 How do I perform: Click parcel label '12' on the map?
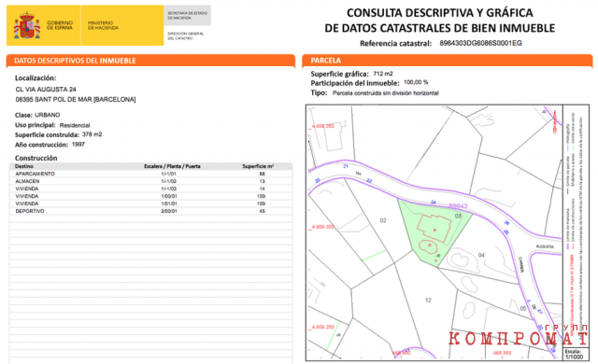click(x=428, y=300)
